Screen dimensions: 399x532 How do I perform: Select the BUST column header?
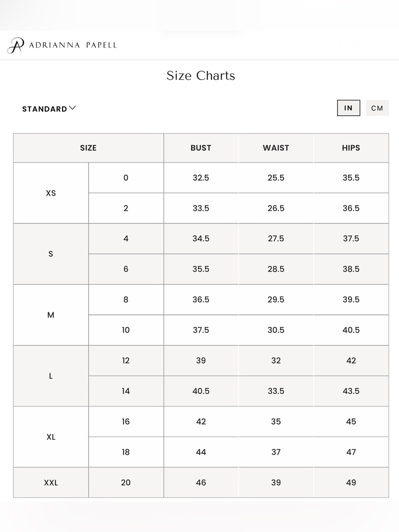tap(201, 148)
